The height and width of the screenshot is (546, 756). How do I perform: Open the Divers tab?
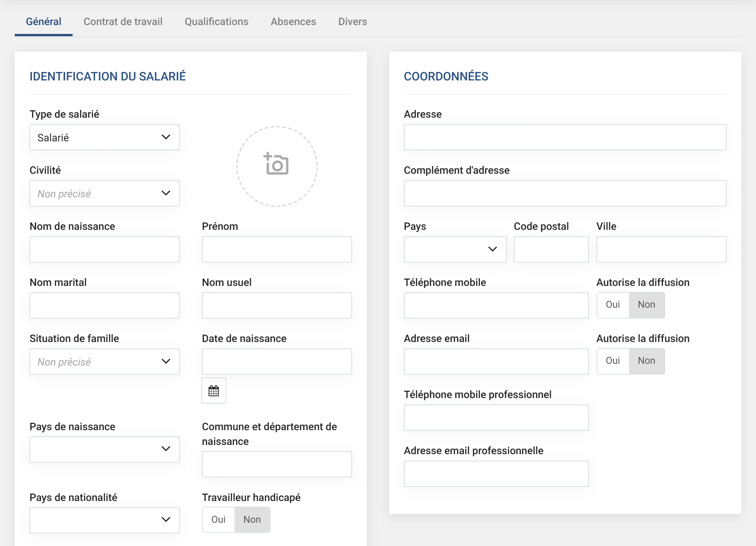pos(353,22)
